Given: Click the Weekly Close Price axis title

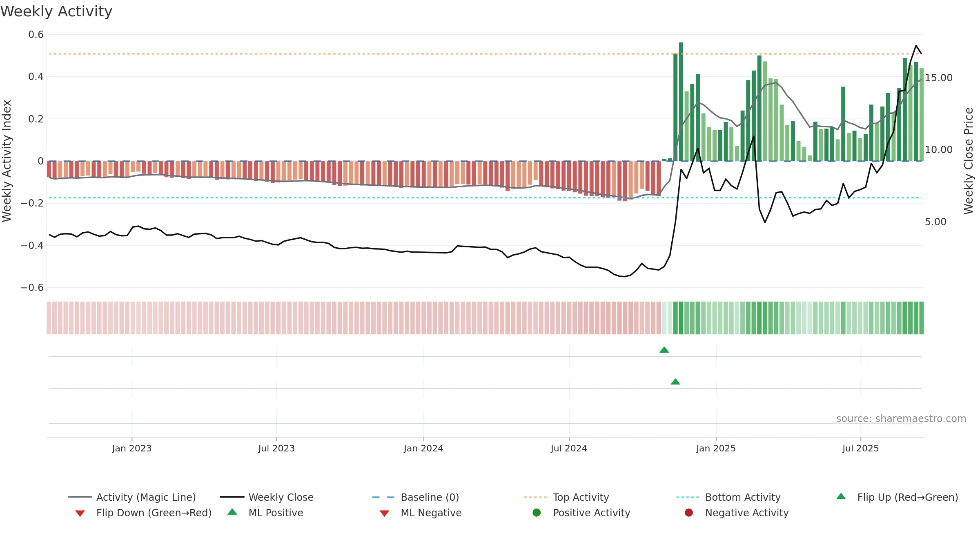Looking at the screenshot, I should (x=969, y=161).
